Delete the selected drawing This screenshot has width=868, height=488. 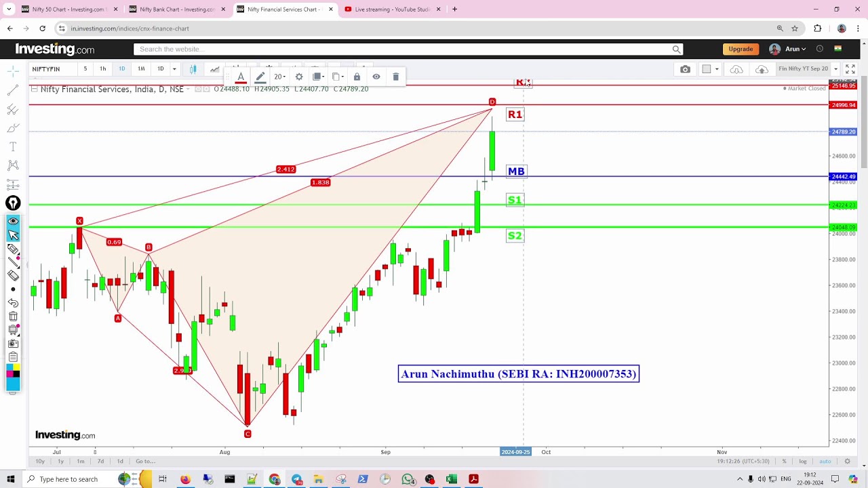(x=396, y=77)
